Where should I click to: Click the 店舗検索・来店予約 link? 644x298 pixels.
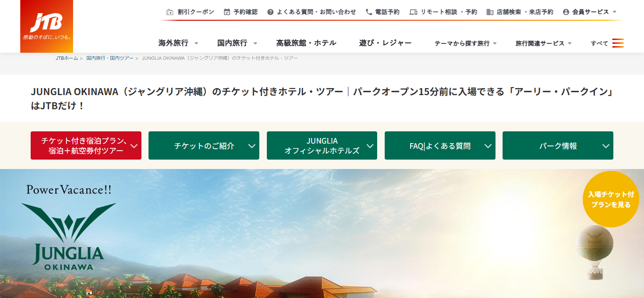525,12
